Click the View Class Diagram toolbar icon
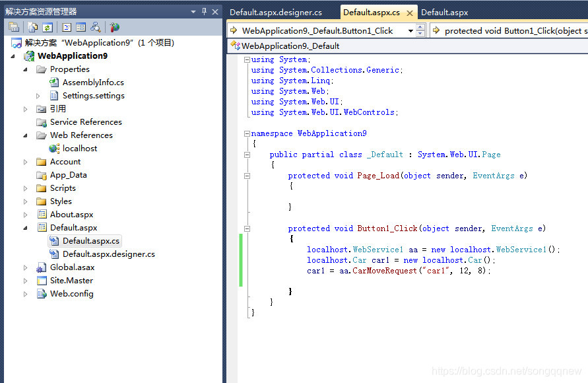The width and height of the screenshot is (588, 383). tap(96, 27)
